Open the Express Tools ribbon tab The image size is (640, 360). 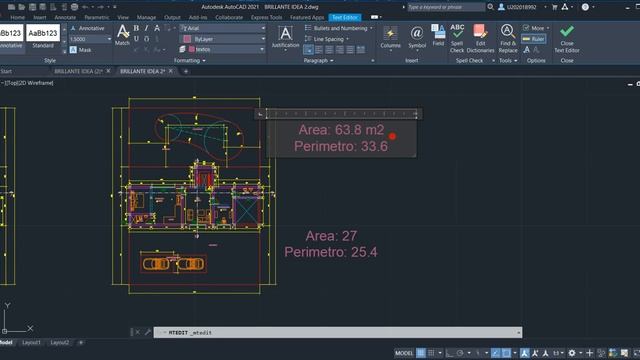click(x=267, y=18)
